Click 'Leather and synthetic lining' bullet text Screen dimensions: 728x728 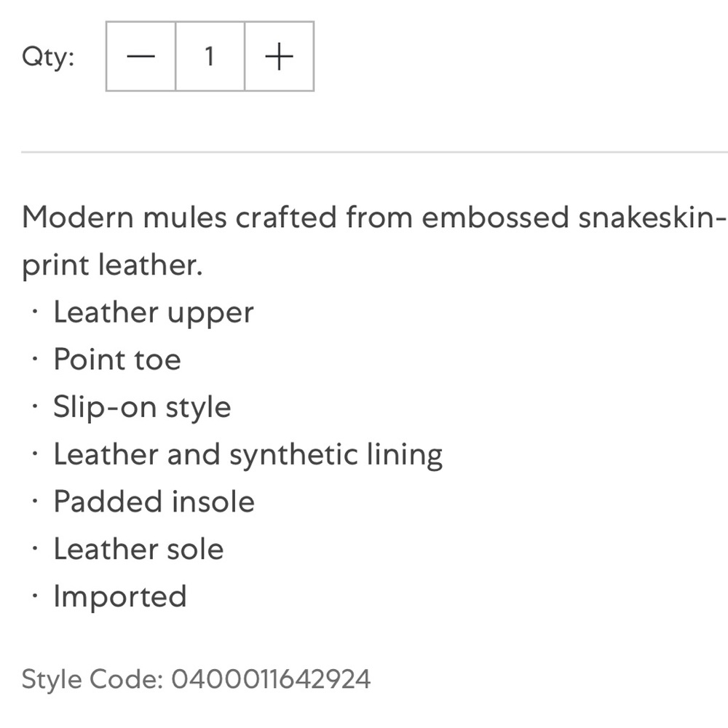[x=248, y=454]
